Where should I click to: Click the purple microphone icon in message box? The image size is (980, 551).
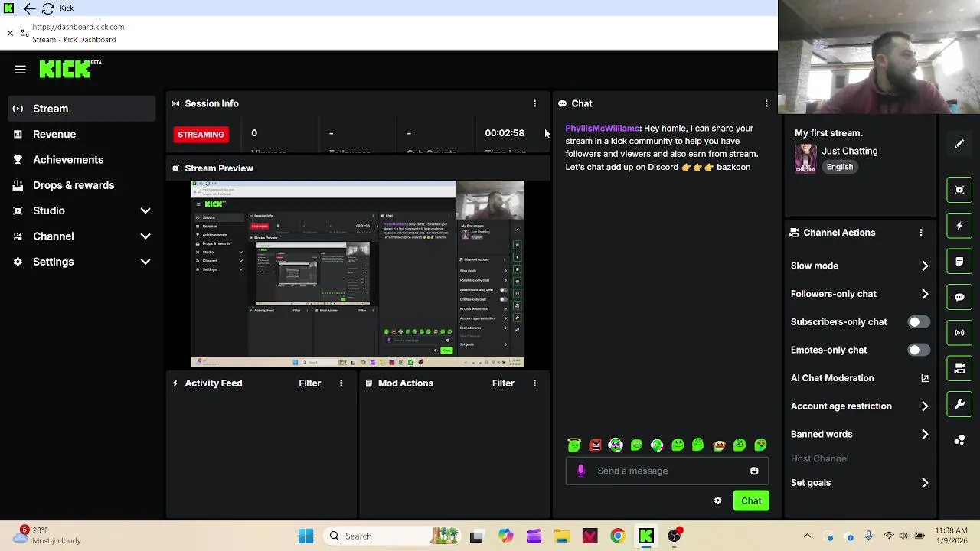[580, 471]
